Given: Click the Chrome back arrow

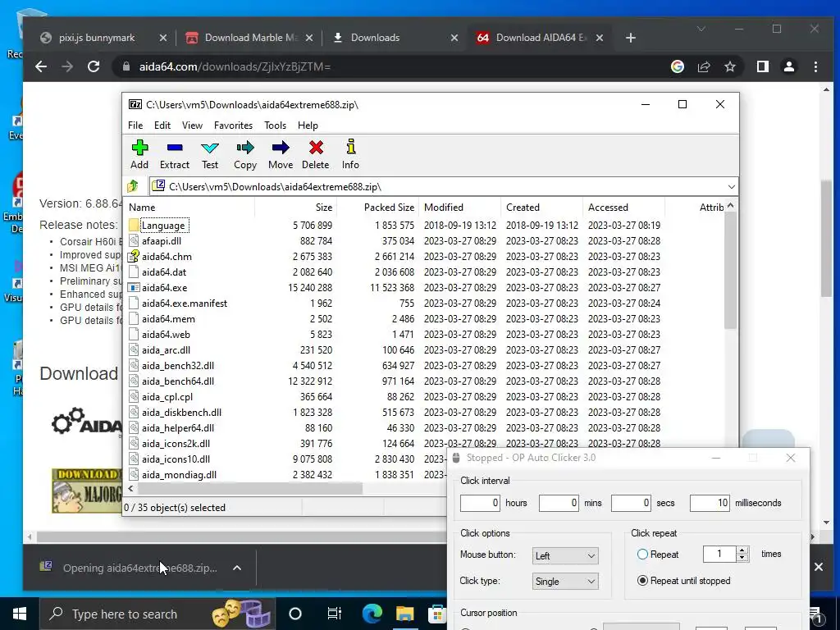Looking at the screenshot, I should [x=41, y=66].
